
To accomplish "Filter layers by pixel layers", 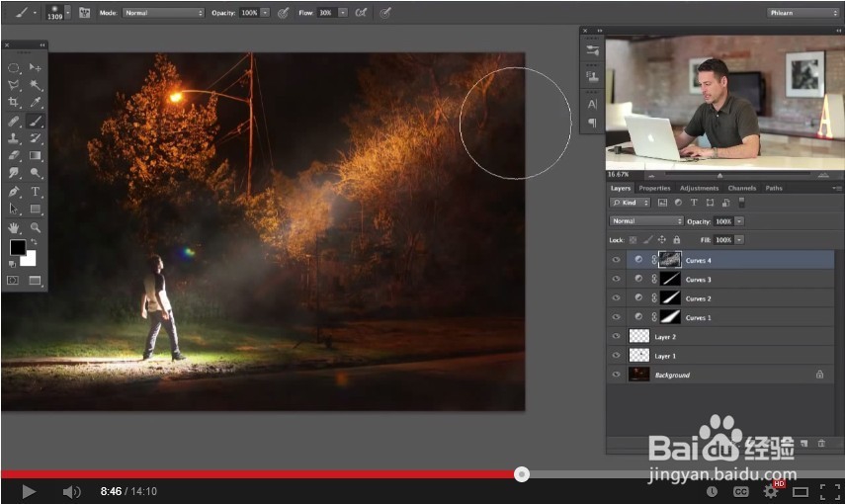I will click(662, 203).
